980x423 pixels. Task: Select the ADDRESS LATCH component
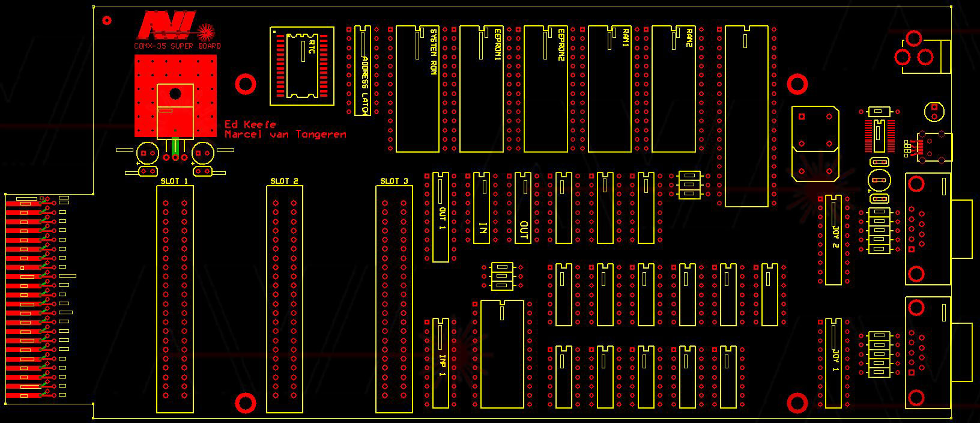[362, 71]
